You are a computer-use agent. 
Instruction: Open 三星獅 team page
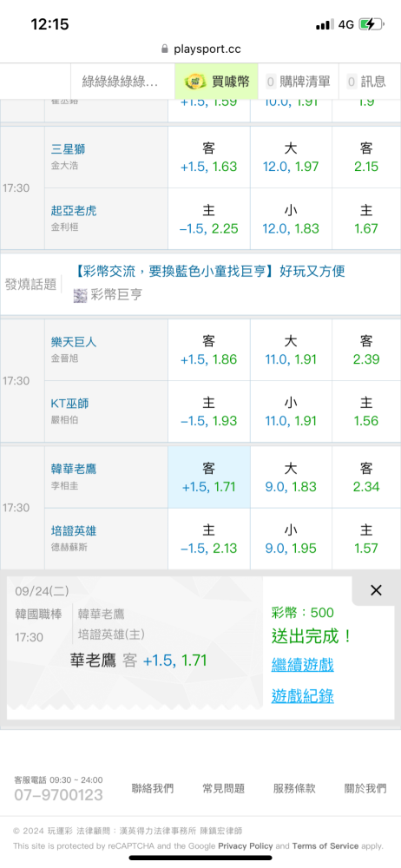tap(68, 149)
